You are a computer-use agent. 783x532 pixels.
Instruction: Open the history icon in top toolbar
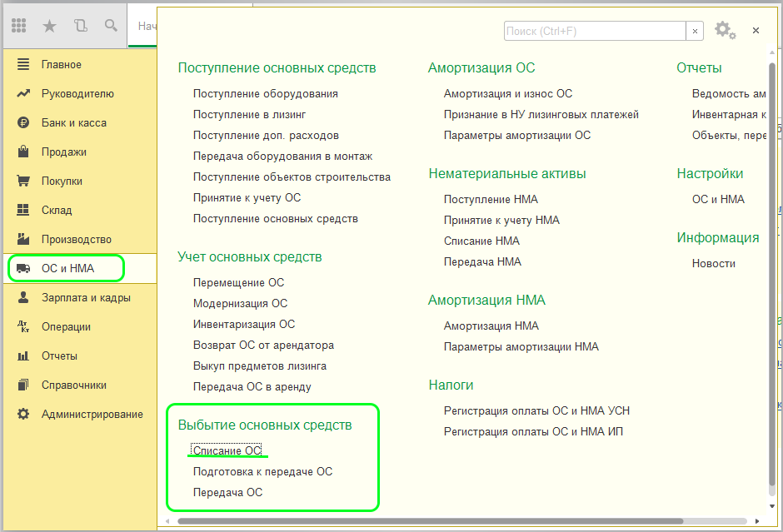point(81,26)
